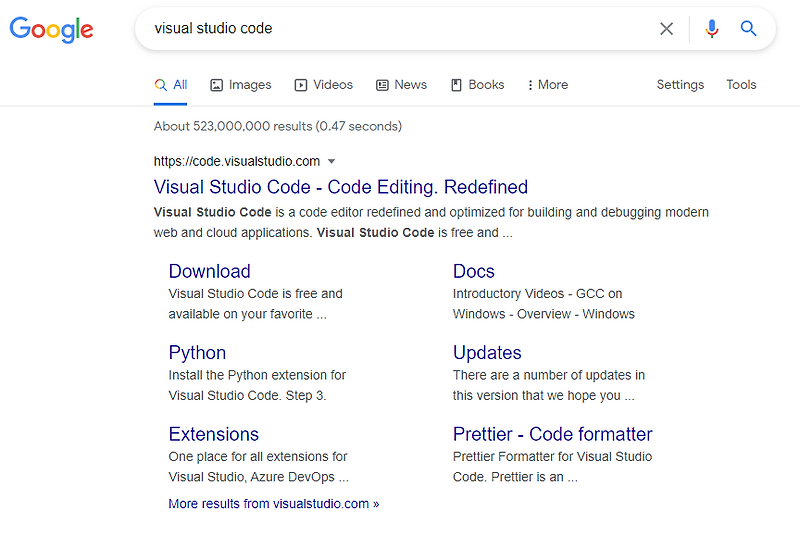Click More results from visualstudio.com
The image size is (800, 548).
pos(274,504)
